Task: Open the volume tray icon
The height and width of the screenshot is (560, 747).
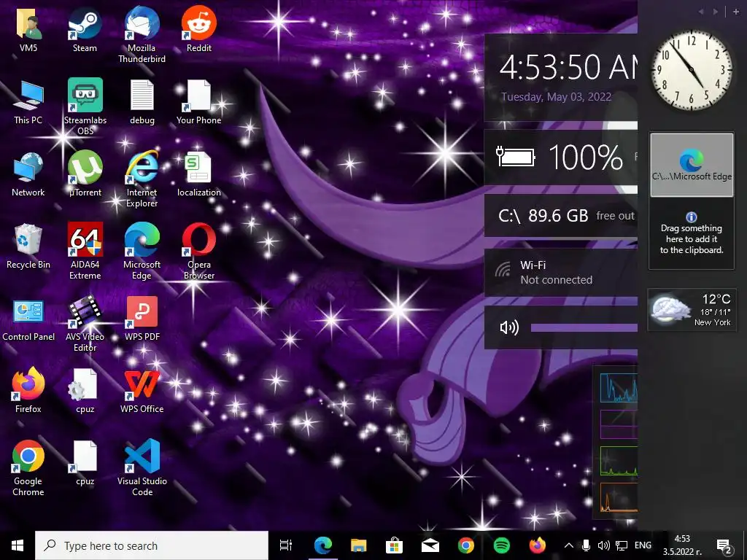Action: pos(603,545)
